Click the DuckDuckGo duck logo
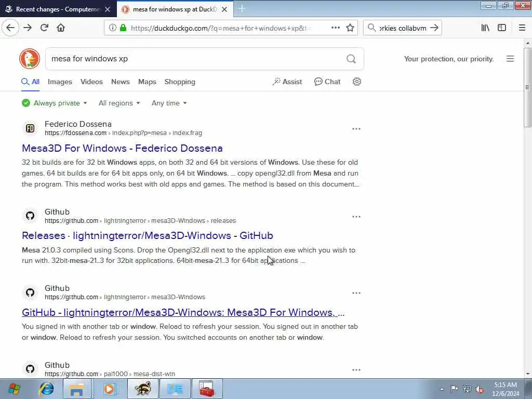 [x=30, y=59]
